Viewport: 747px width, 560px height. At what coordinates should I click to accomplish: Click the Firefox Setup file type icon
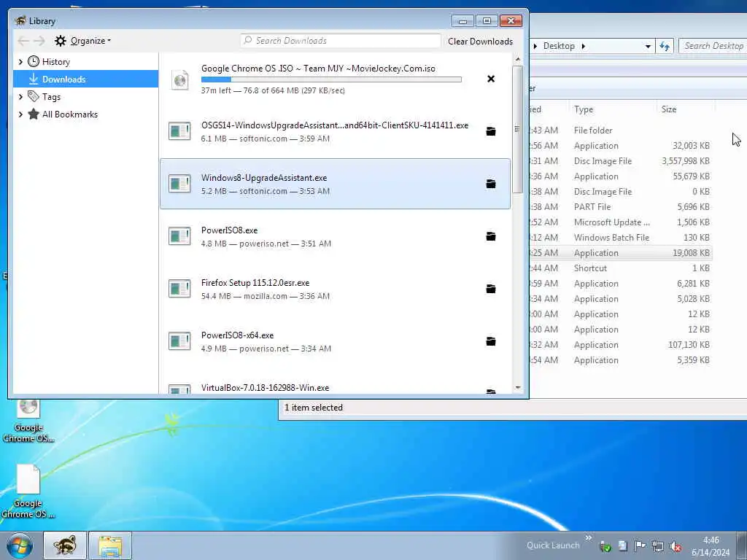[179, 289]
